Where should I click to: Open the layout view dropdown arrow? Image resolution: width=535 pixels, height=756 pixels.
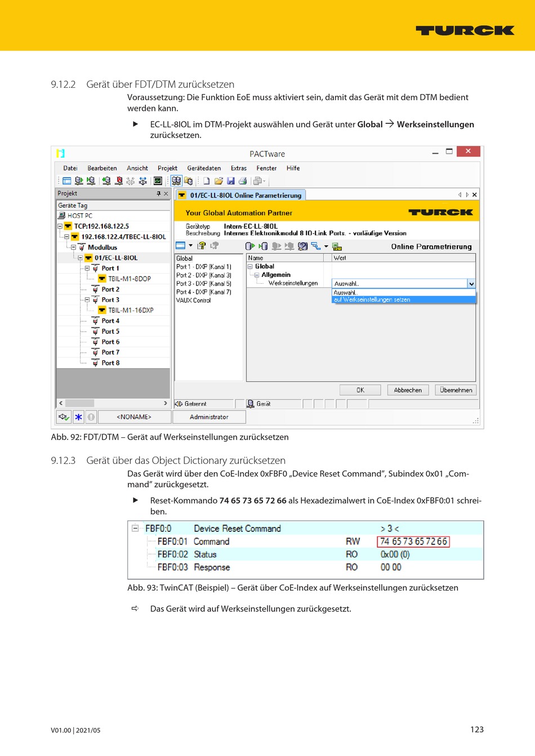[x=190, y=246]
